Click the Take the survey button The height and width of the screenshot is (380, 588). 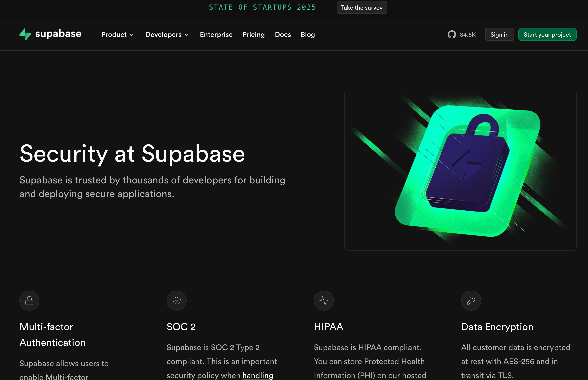point(362,7)
